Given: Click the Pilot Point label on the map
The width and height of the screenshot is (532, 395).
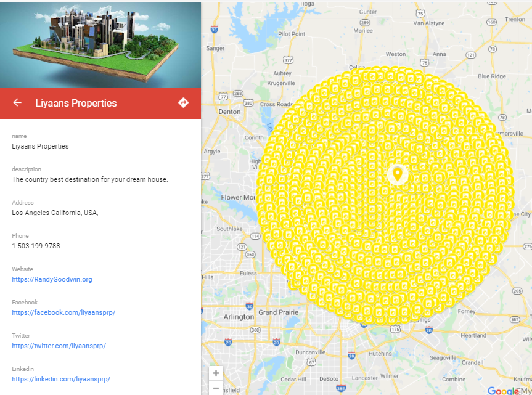Looking at the screenshot, I should (x=291, y=34).
